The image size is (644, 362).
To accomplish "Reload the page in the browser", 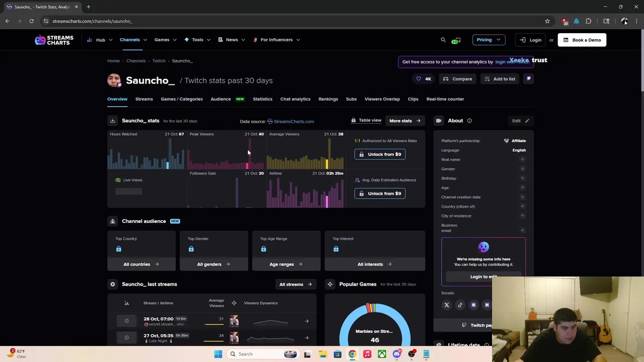I will click(31, 21).
